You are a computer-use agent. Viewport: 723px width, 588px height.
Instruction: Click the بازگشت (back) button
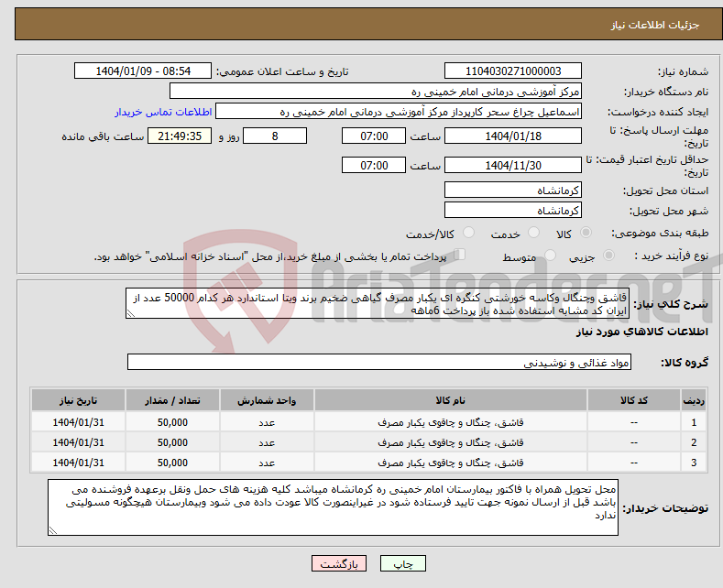pos(339,563)
